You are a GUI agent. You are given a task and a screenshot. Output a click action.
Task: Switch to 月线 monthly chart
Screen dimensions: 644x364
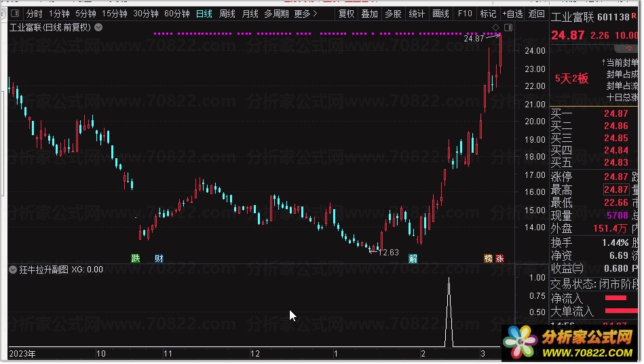250,14
